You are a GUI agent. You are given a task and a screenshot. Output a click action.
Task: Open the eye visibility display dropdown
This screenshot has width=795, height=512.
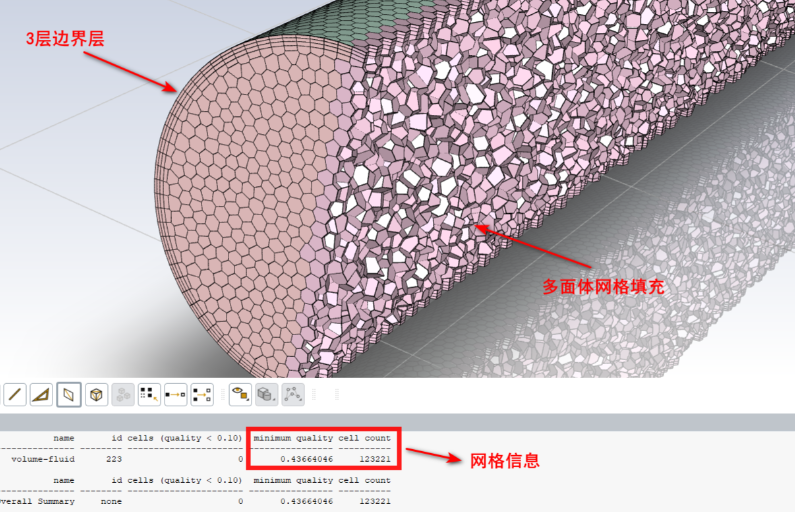240,395
